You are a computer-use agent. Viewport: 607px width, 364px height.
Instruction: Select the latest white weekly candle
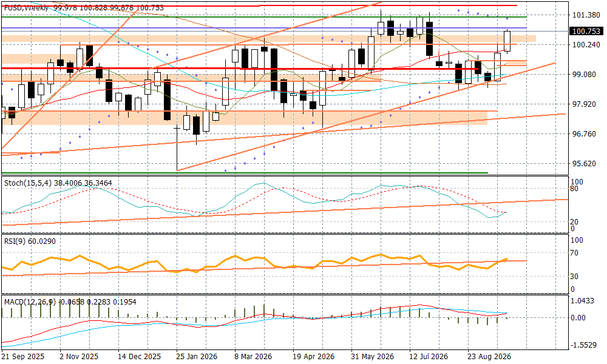[507, 41]
